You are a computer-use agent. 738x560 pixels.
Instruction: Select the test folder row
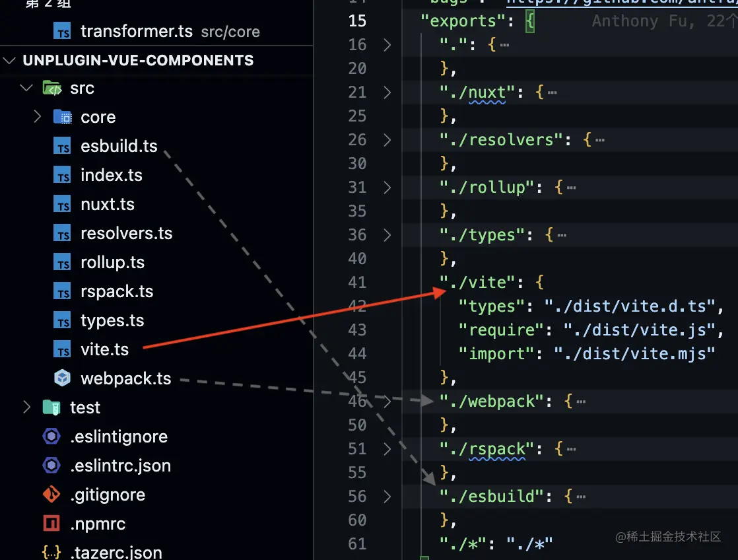(156, 407)
